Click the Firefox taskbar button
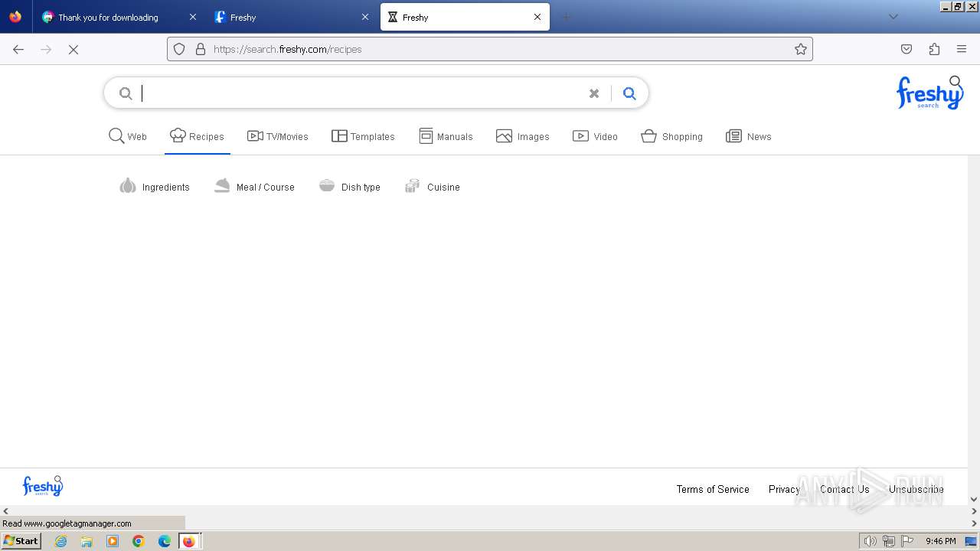Screen dimensions: 980x551 (x=190, y=541)
